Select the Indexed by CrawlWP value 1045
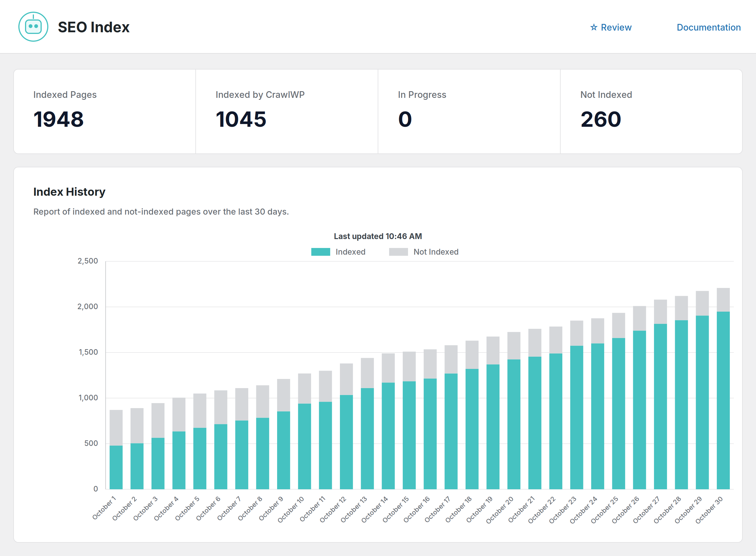Viewport: 756px width, 556px height. coord(241,119)
